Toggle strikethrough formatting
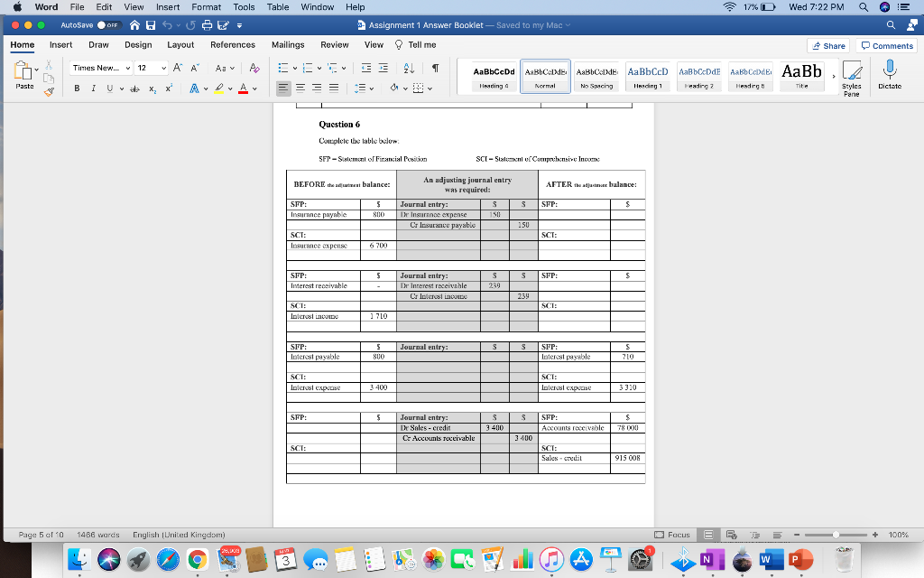 pyautogui.click(x=134, y=89)
